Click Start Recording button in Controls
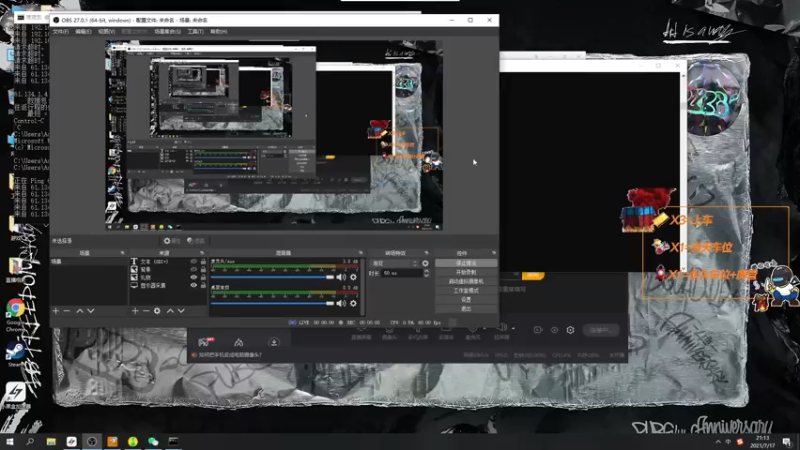Image resolution: width=800 pixels, height=450 pixels. click(x=466, y=272)
